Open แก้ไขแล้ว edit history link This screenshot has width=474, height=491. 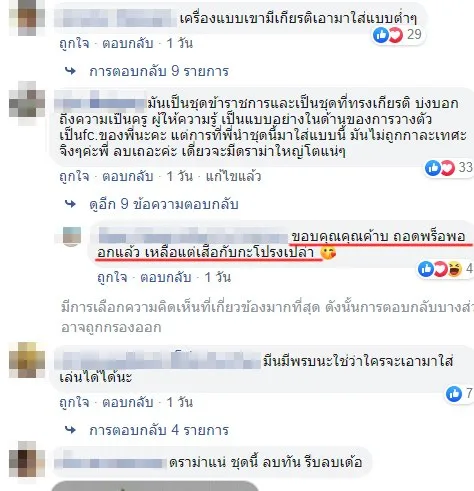[x=233, y=176]
